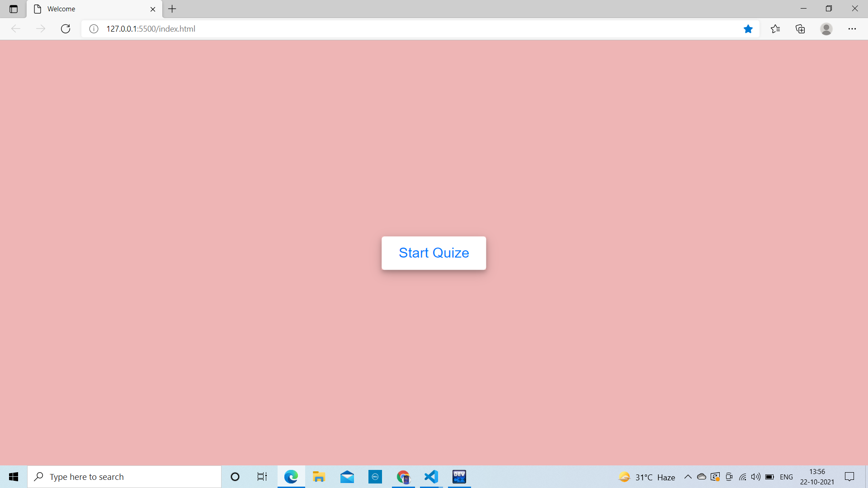Image resolution: width=868 pixels, height=488 pixels.
Task: Open Dev-C++ from the taskbar
Action: [x=459, y=477]
